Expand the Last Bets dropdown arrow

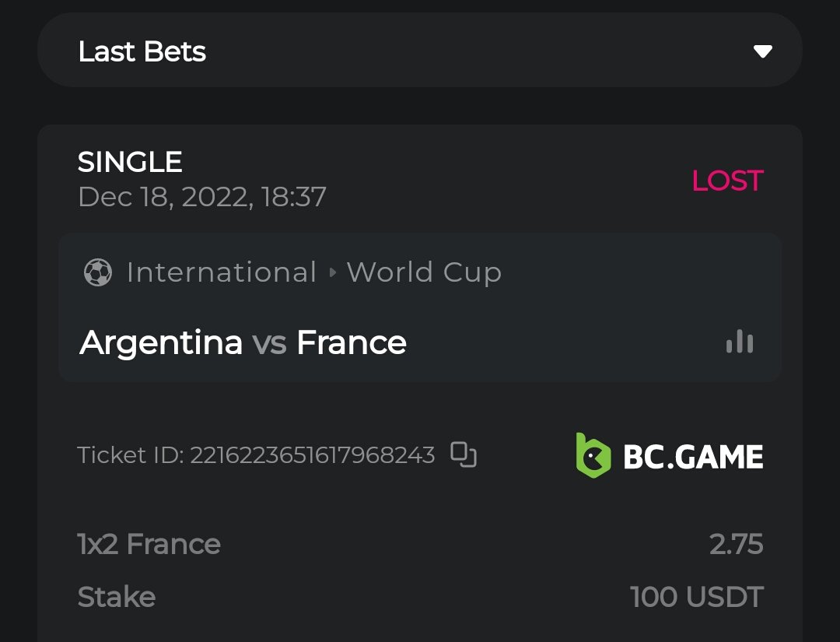tap(762, 52)
